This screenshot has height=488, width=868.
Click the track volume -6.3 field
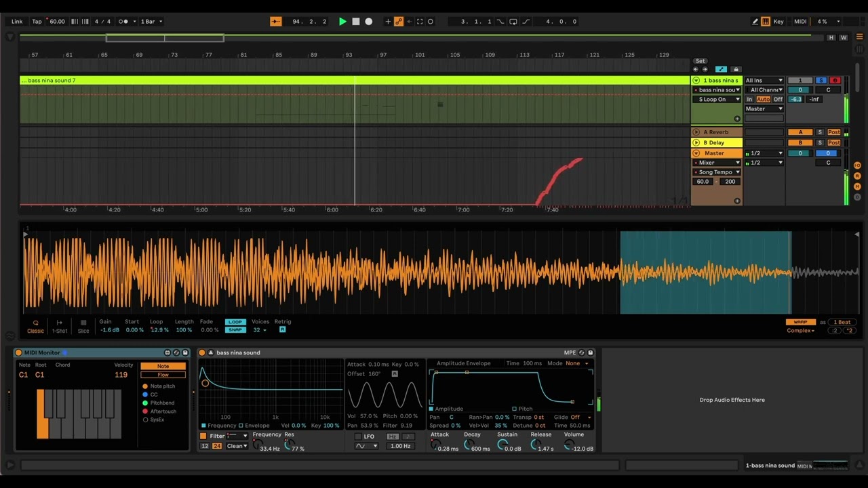click(x=796, y=99)
